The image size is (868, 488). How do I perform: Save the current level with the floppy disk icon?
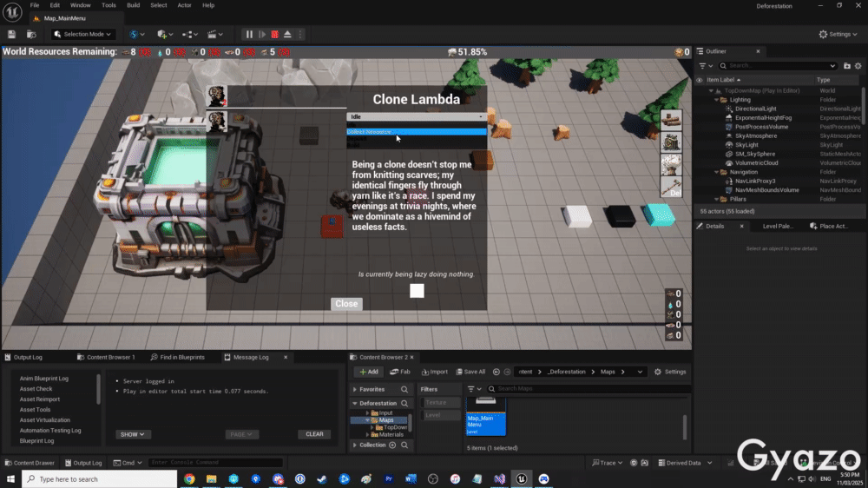pyautogui.click(x=11, y=34)
